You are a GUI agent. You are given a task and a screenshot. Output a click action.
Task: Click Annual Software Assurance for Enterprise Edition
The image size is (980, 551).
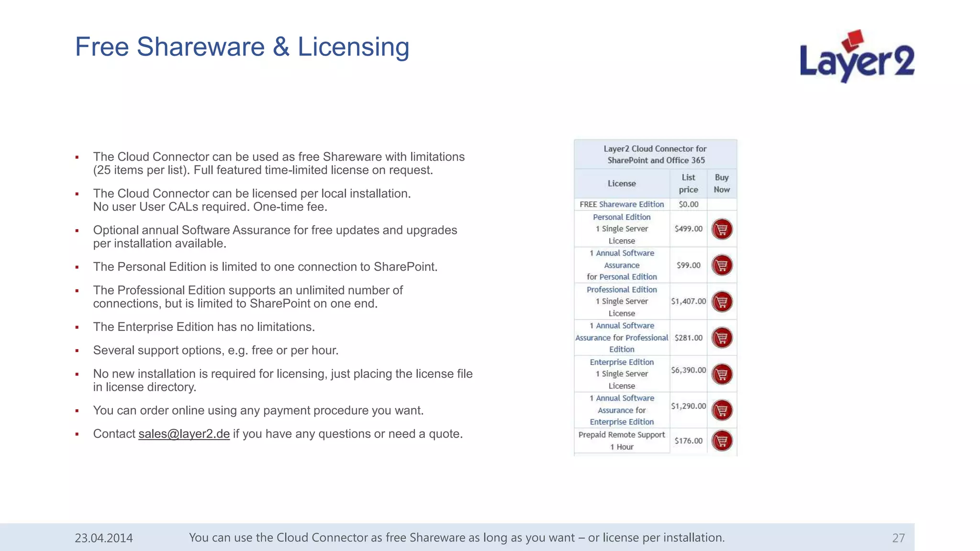pos(622,410)
